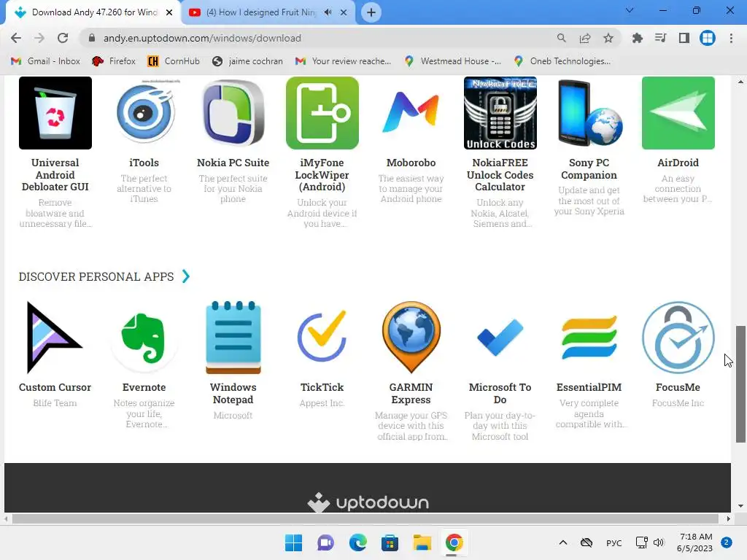This screenshot has width=747, height=560.
Task: Open the FocusMe app icon
Action: (678, 338)
